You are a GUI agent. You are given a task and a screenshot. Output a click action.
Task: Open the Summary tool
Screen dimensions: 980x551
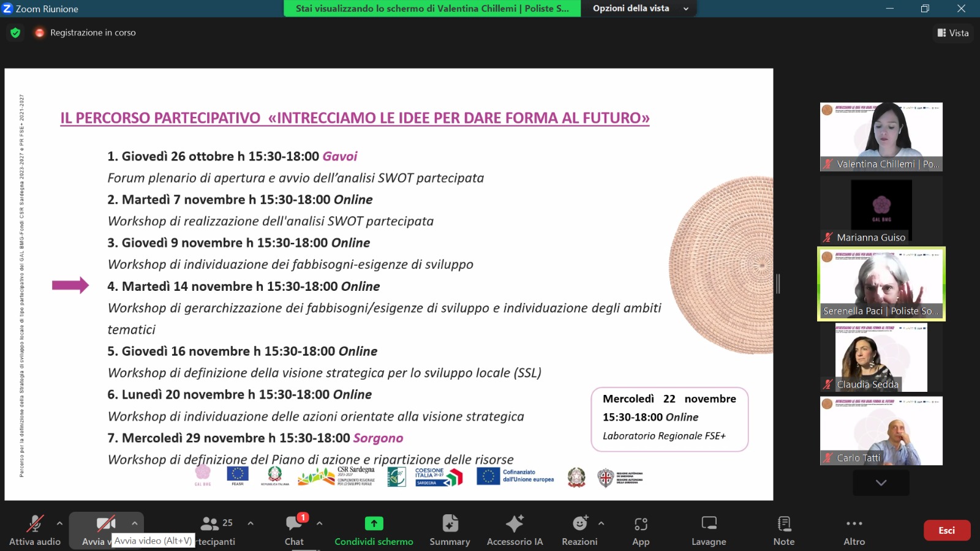(450, 524)
